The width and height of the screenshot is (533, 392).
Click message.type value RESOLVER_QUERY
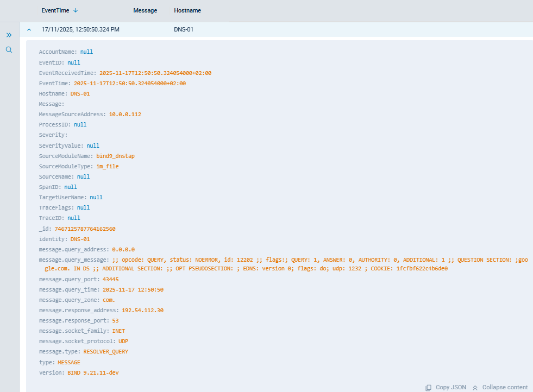coord(106,352)
